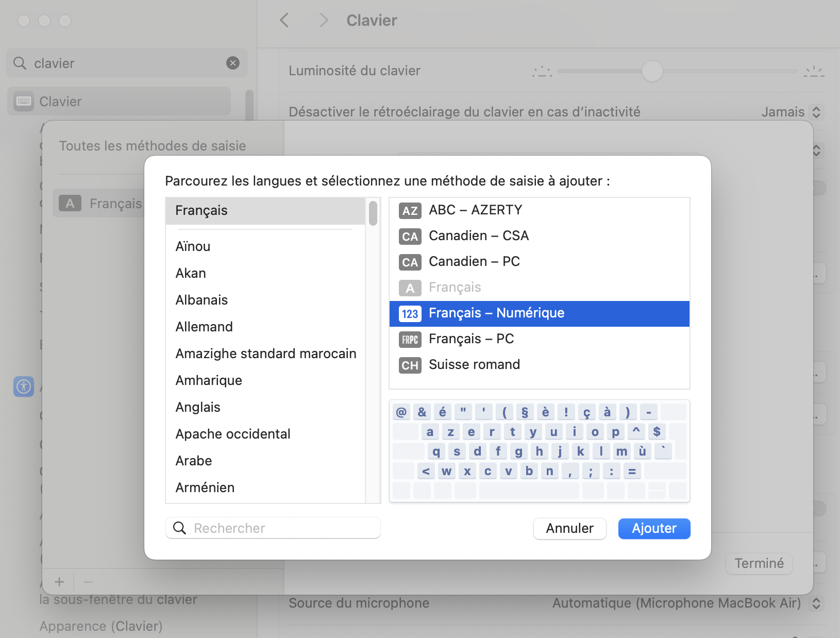This screenshot has height=638, width=840.
Task: Click the Terminé button
Action: pos(759,563)
